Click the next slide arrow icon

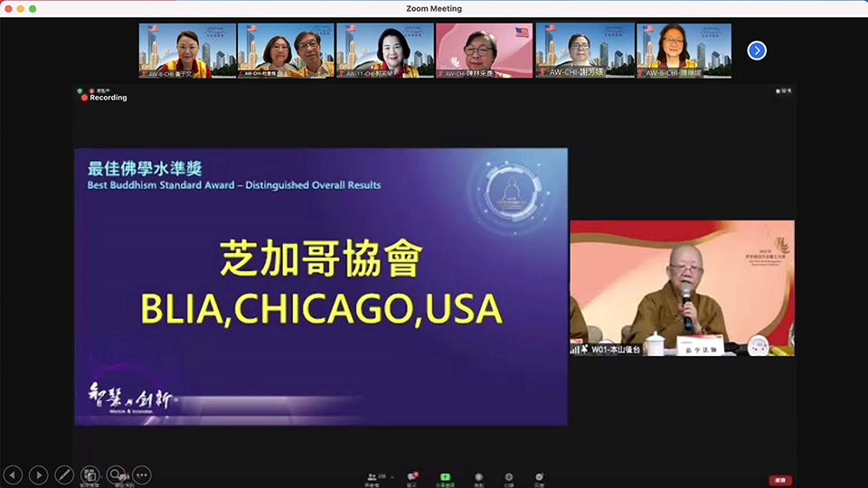[38, 474]
